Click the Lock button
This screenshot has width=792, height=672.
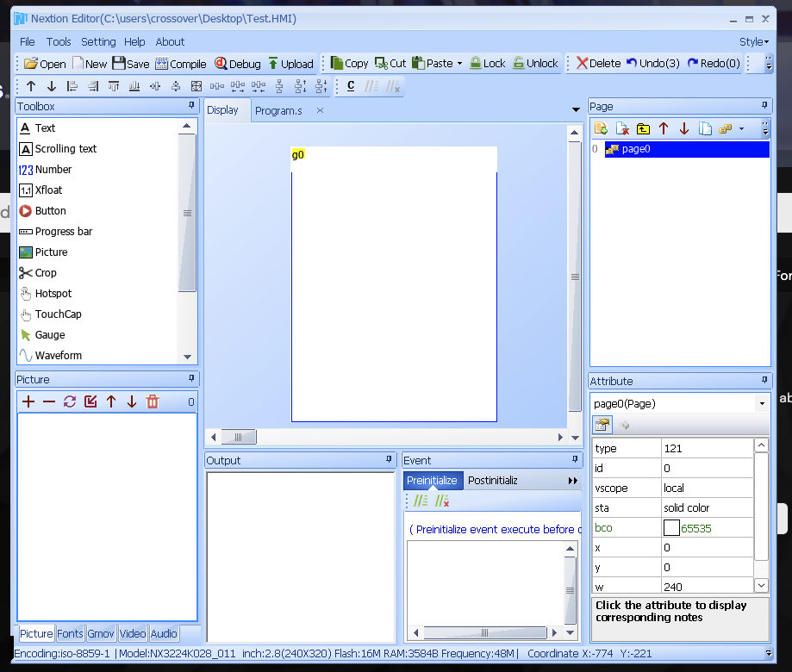coord(488,63)
